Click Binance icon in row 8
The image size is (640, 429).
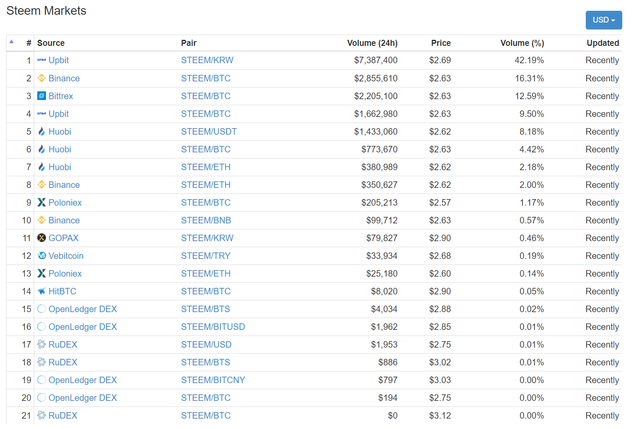tap(41, 184)
